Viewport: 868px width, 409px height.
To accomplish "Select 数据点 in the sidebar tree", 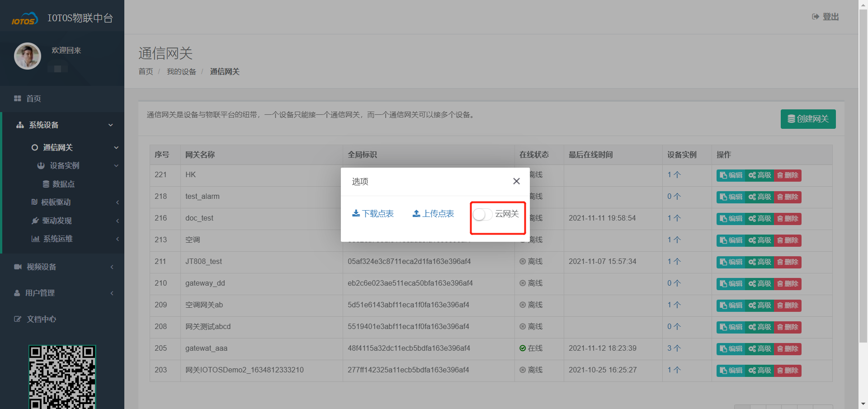I will pos(63,184).
